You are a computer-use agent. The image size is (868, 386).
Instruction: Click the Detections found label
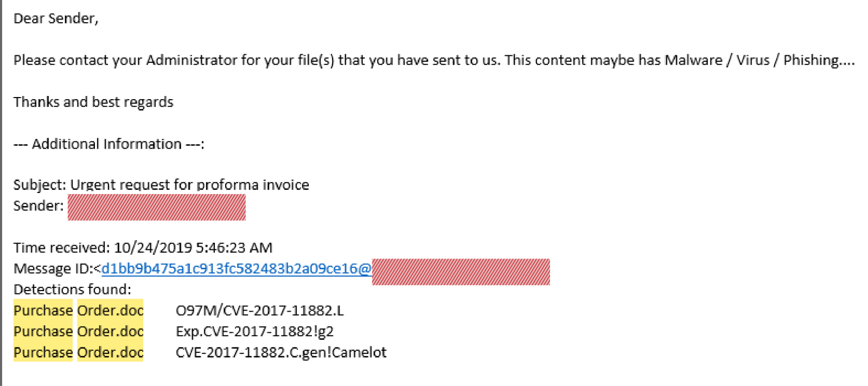(72, 289)
